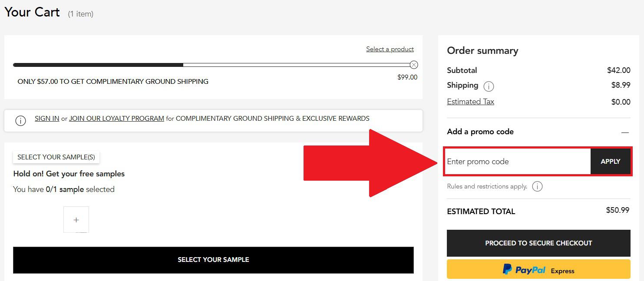The image size is (644, 281).
Task: Add a sample with the plus box
Action: 76,220
